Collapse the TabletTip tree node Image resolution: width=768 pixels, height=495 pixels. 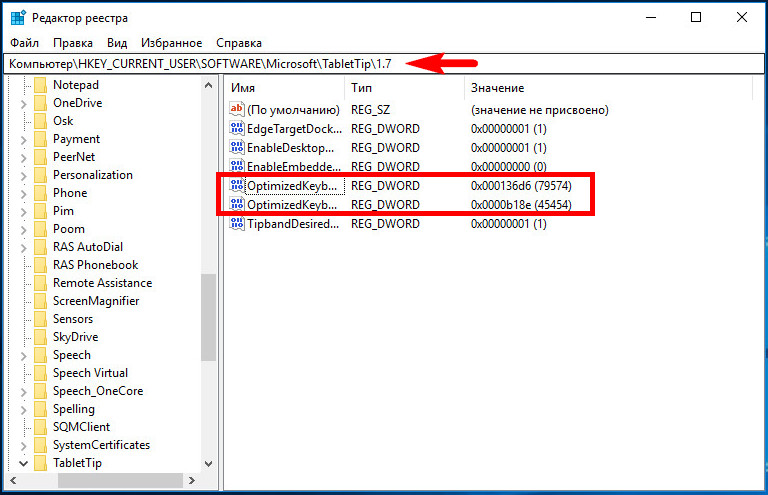24,463
